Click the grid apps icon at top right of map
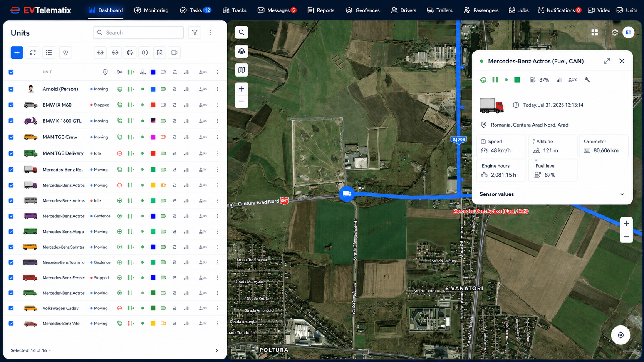This screenshot has width=644, height=362. point(595,33)
